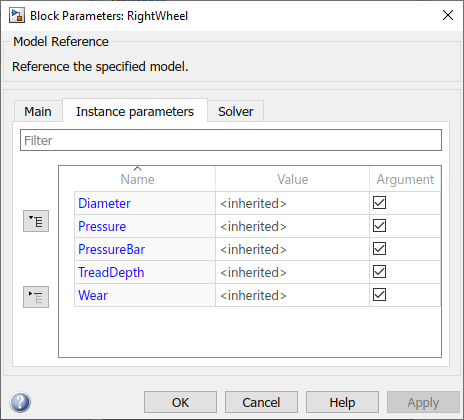The height and width of the screenshot is (420, 464).
Task: Open the Wear parameter link
Action: point(93,295)
